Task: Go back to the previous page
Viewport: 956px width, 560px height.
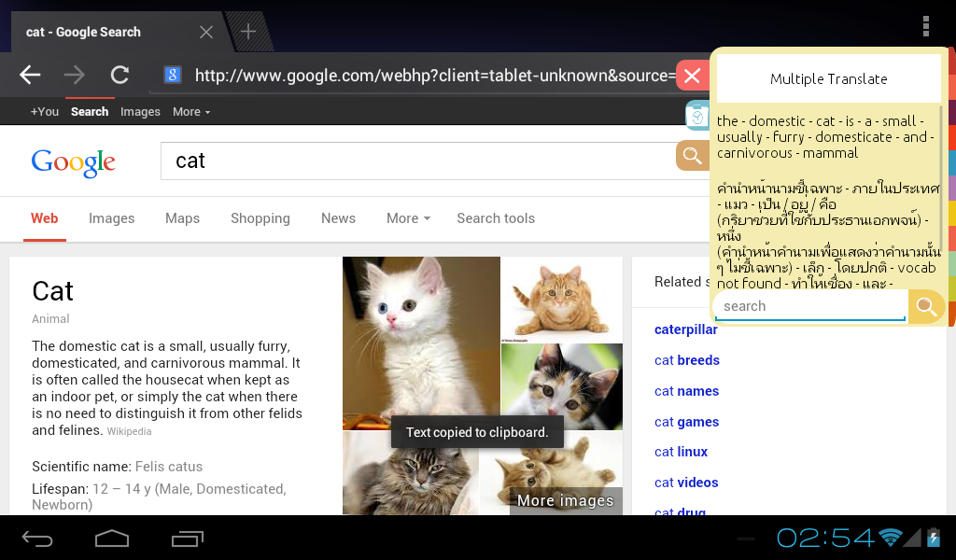Action: click(x=30, y=75)
